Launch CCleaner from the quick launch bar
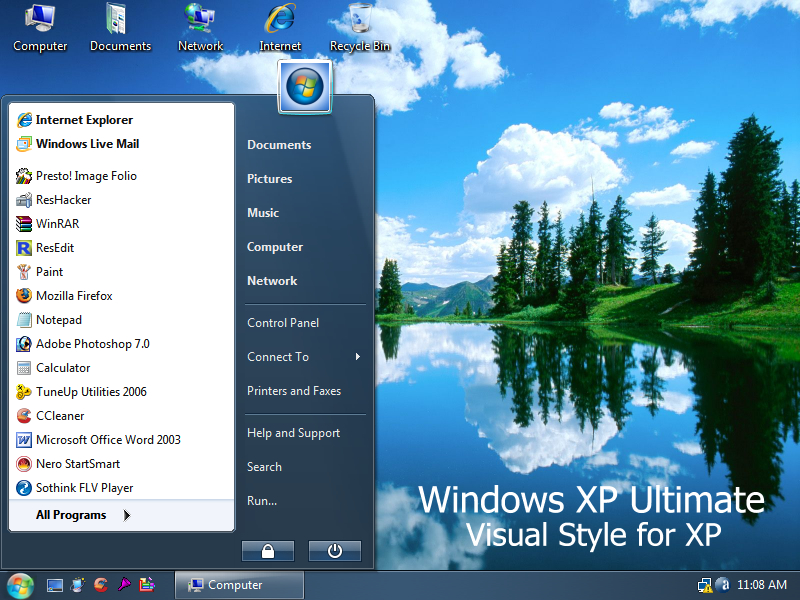The image size is (800, 600). (x=101, y=585)
